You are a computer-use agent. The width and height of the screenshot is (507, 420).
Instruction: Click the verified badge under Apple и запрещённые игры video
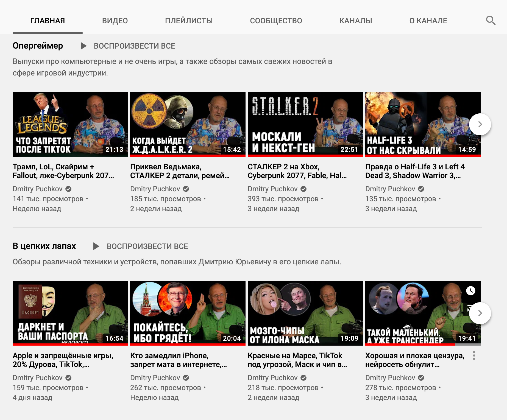(69, 378)
